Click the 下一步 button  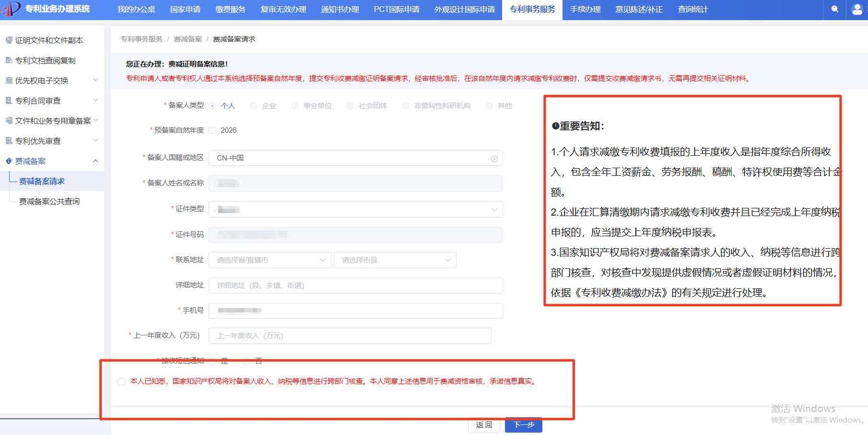(523, 425)
